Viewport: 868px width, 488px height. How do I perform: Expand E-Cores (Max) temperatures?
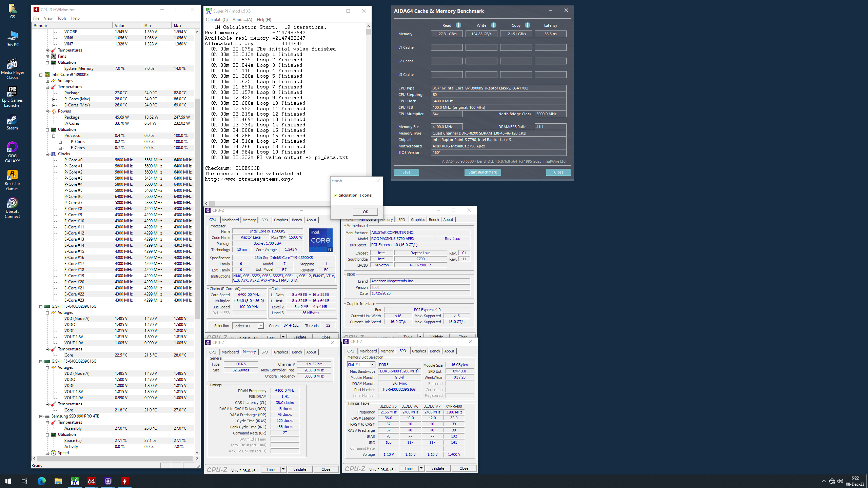point(54,105)
